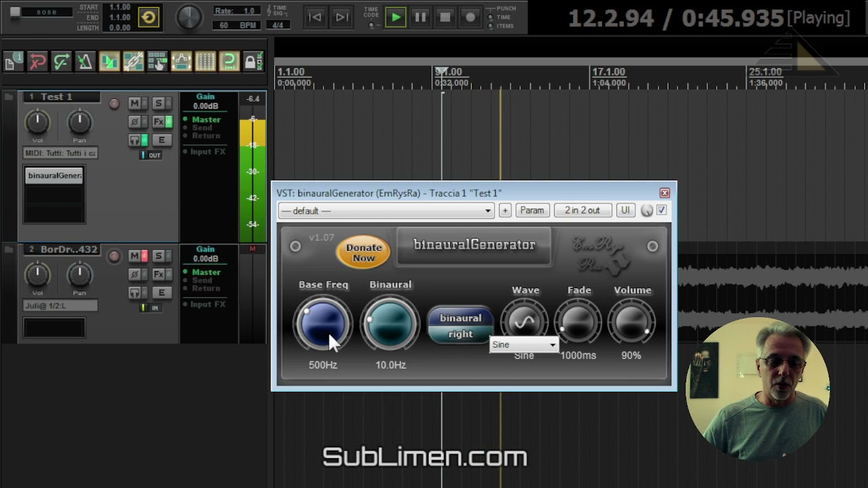
Task: Click the Vol knob of Test 1
Action: click(37, 122)
